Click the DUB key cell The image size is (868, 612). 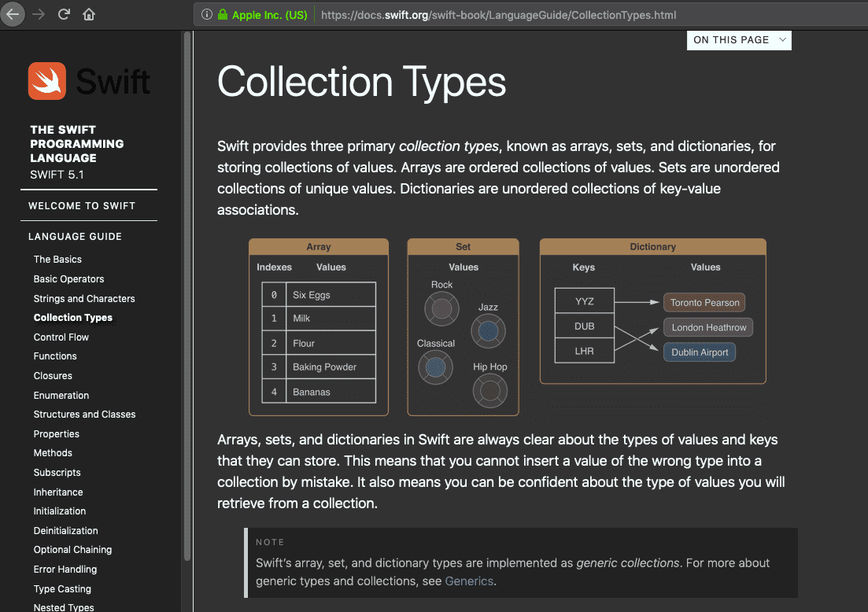click(x=585, y=326)
